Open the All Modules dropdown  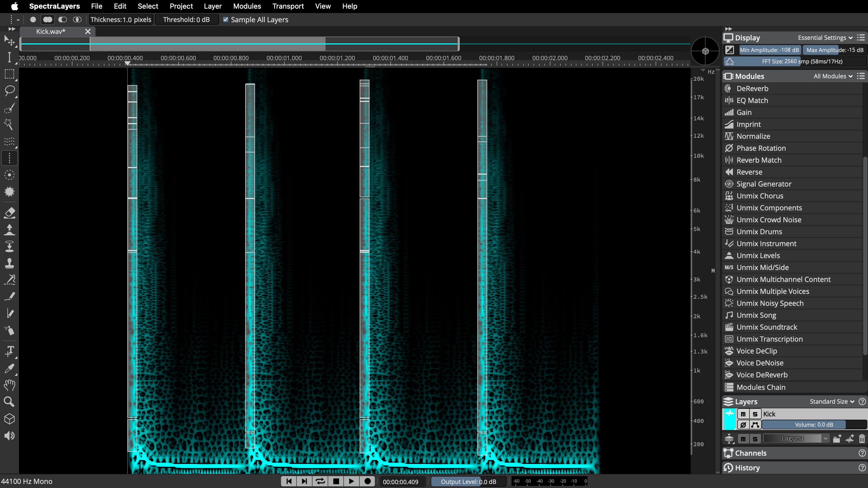tap(833, 76)
